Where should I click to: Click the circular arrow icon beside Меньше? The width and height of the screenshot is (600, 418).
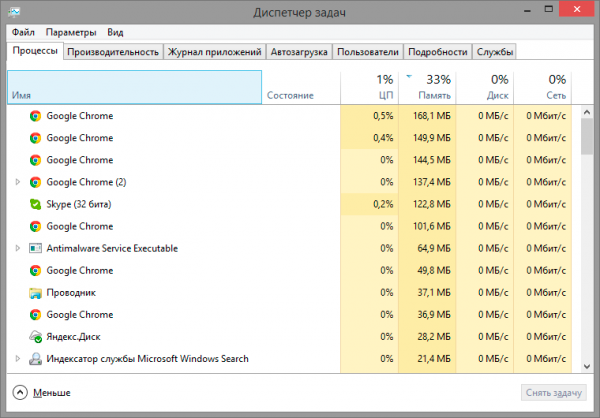20,392
